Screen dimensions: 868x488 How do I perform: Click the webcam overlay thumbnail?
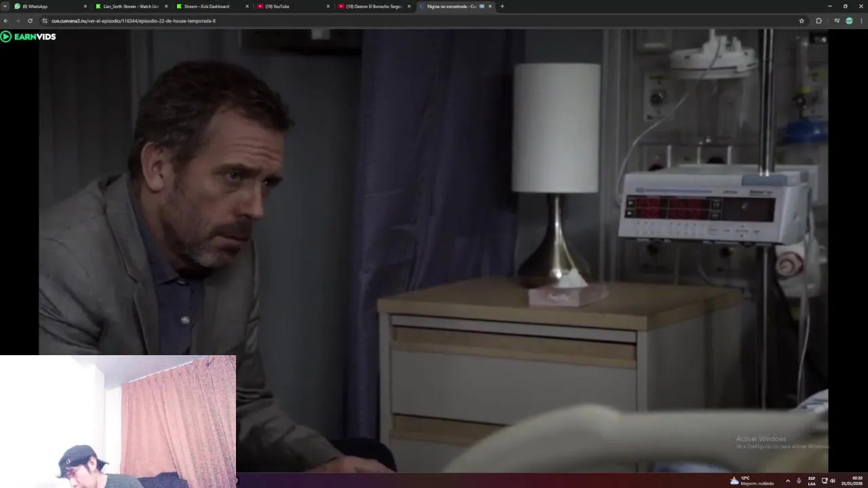tap(118, 421)
